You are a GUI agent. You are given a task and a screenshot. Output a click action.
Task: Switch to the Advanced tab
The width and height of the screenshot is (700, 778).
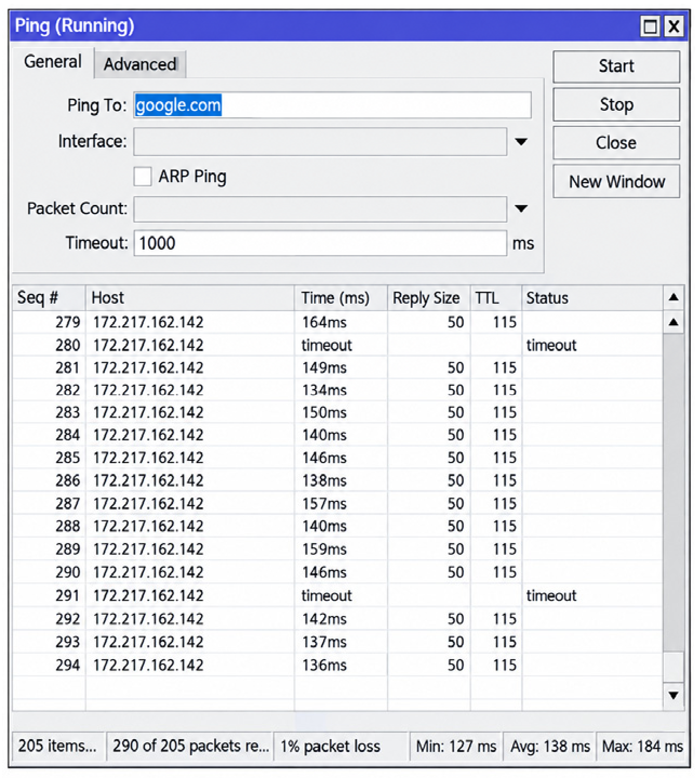141,64
